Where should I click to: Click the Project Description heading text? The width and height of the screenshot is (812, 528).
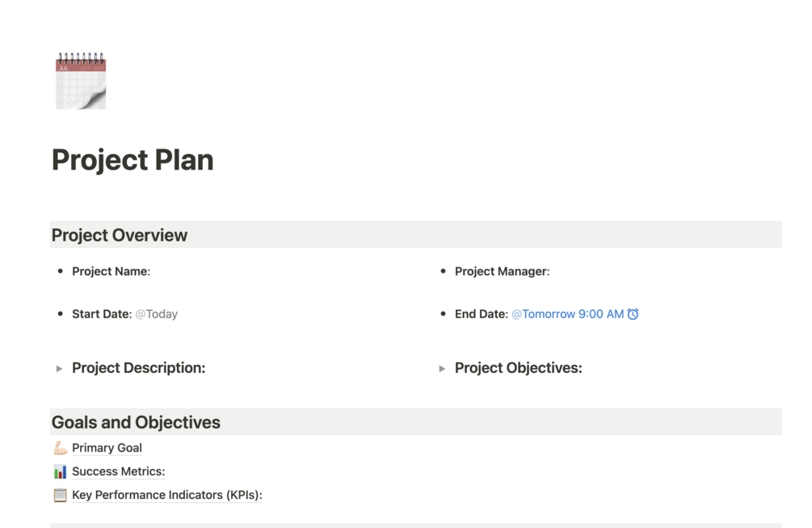click(138, 368)
